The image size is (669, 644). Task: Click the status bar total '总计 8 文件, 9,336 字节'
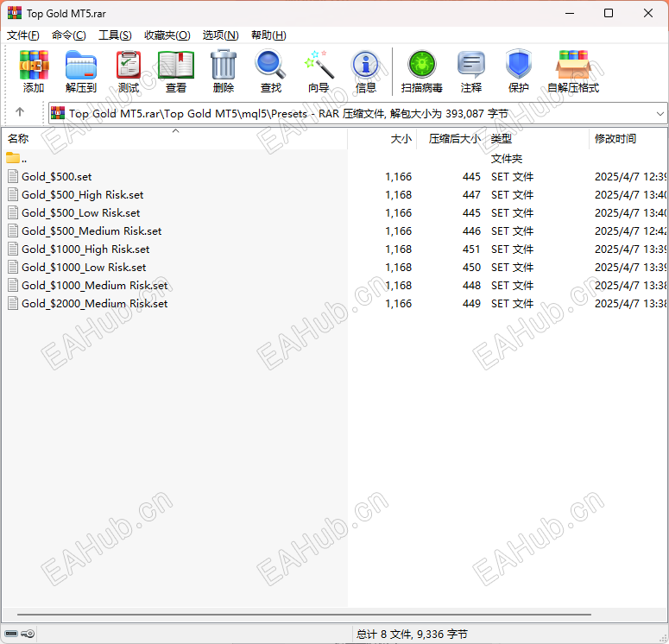[412, 635]
